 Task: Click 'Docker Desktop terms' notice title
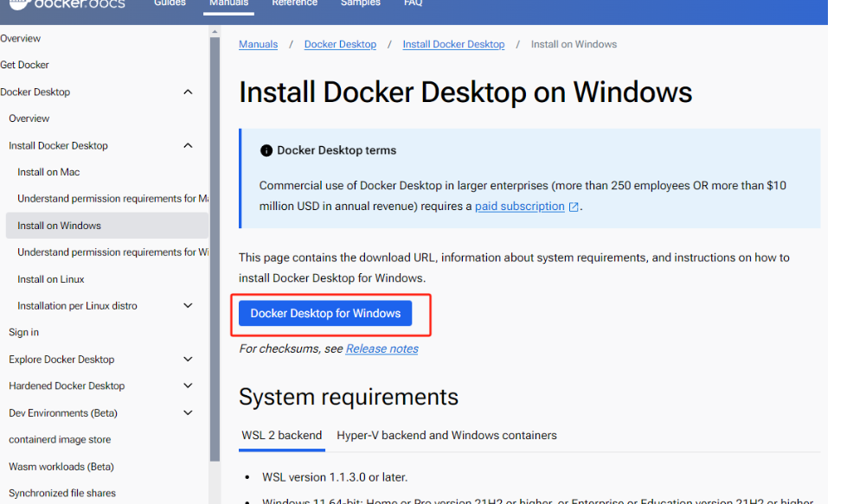tap(337, 150)
